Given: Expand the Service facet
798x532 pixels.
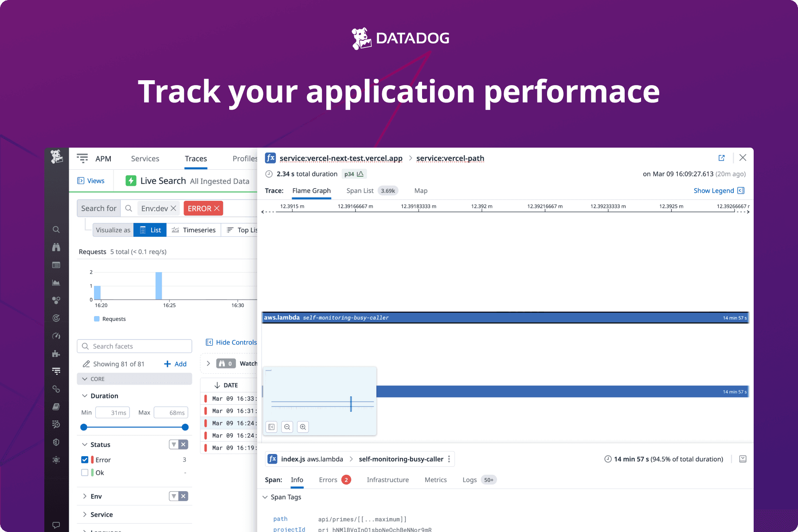Looking at the screenshot, I should point(85,514).
